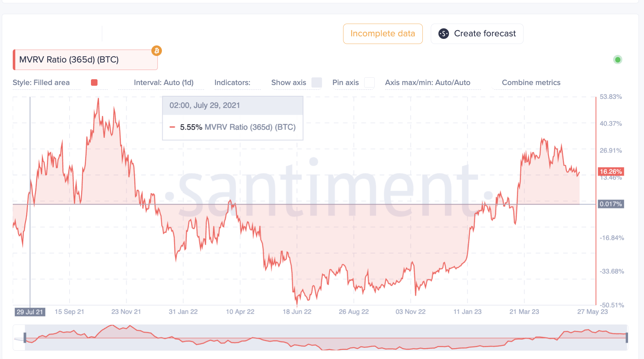The width and height of the screenshot is (644, 359).
Task: Click the 27 May 23 date label
Action: 593,312
